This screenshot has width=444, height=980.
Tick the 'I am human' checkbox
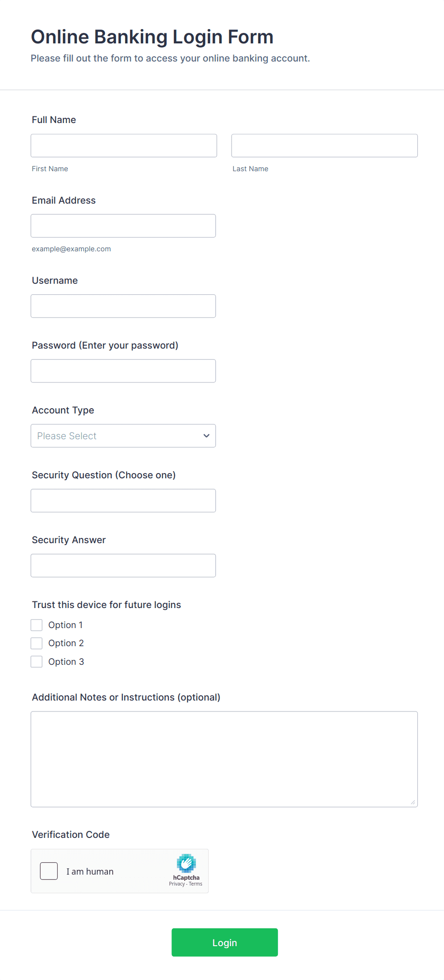coord(49,871)
